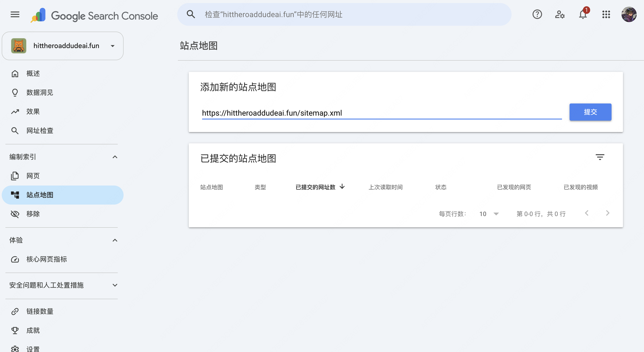Click the 提交 submit button
The width and height of the screenshot is (644, 352).
tap(590, 112)
